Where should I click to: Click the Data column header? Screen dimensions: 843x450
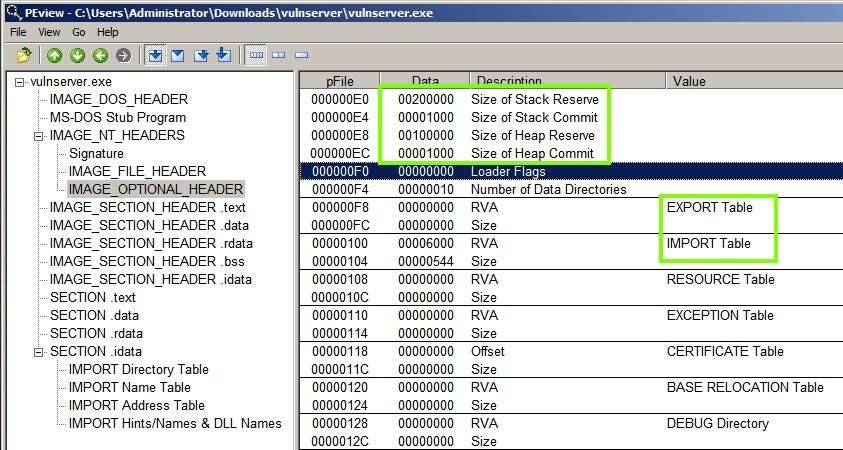(x=425, y=81)
